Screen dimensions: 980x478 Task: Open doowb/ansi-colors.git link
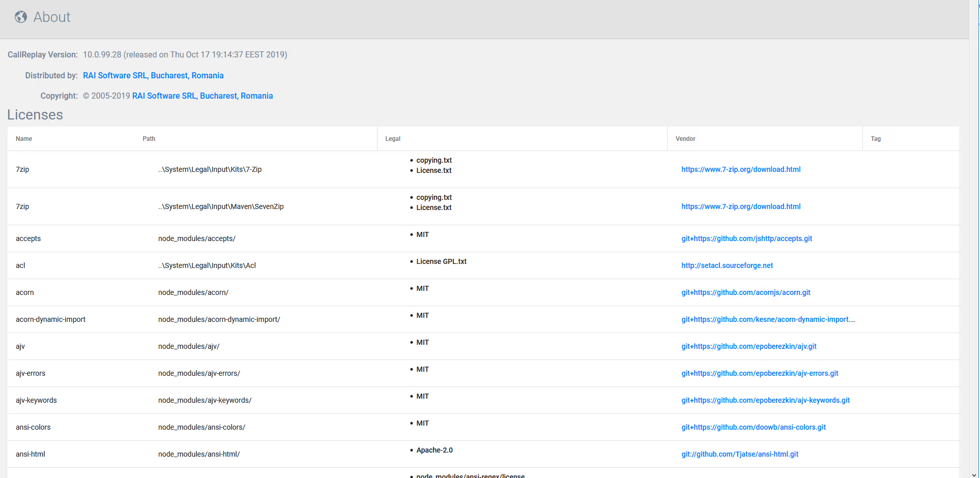pyautogui.click(x=754, y=427)
